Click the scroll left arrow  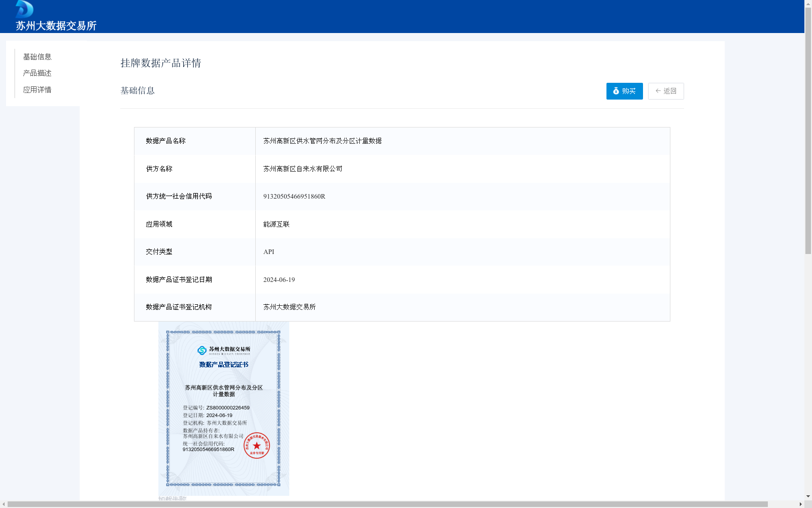point(4,504)
